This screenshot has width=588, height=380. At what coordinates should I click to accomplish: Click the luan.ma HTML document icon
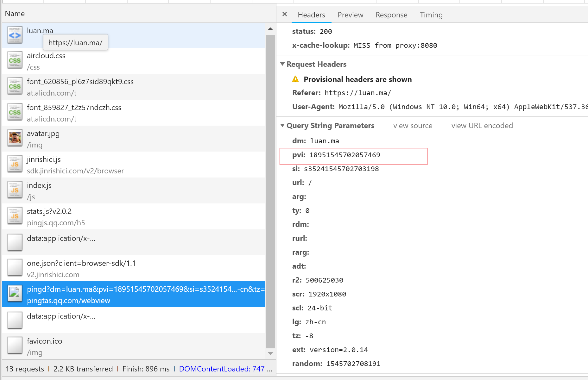click(x=15, y=35)
